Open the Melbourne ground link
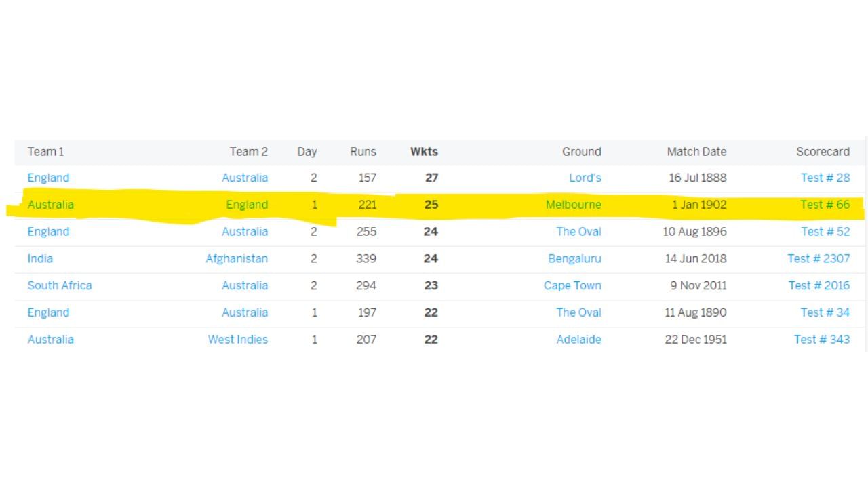Screen dimensions: 868x488 (x=573, y=205)
